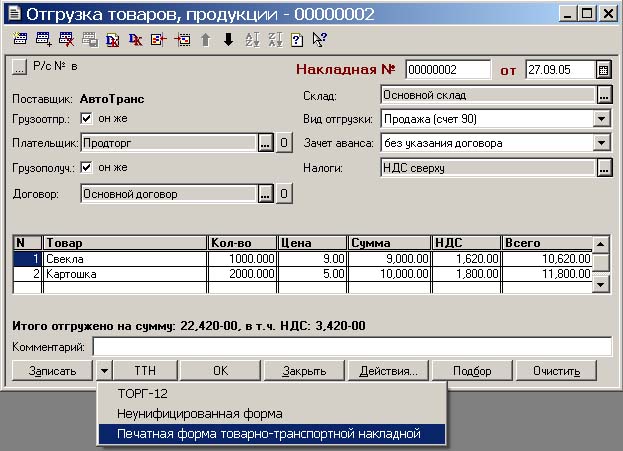The height and width of the screenshot is (451, 623).
Task: Expand the Вид отгрузки dropdown
Action: (602, 119)
